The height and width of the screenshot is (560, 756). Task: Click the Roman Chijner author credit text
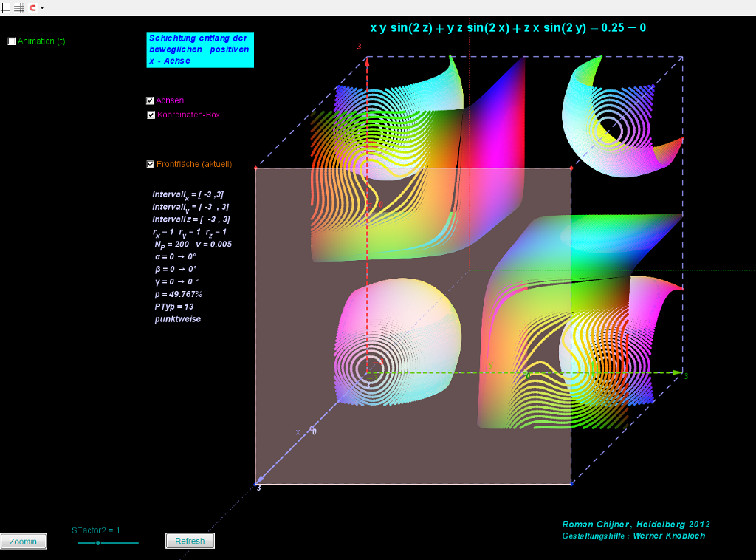(x=636, y=524)
